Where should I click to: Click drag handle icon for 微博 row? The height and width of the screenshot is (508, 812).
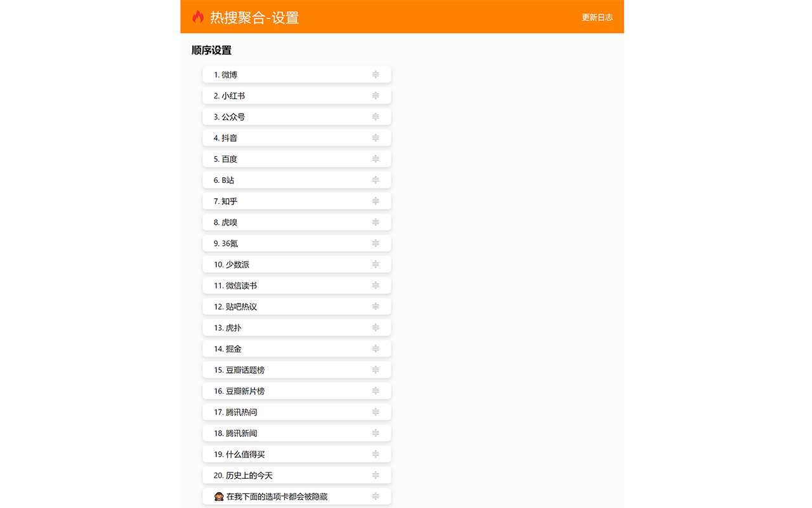coord(376,74)
